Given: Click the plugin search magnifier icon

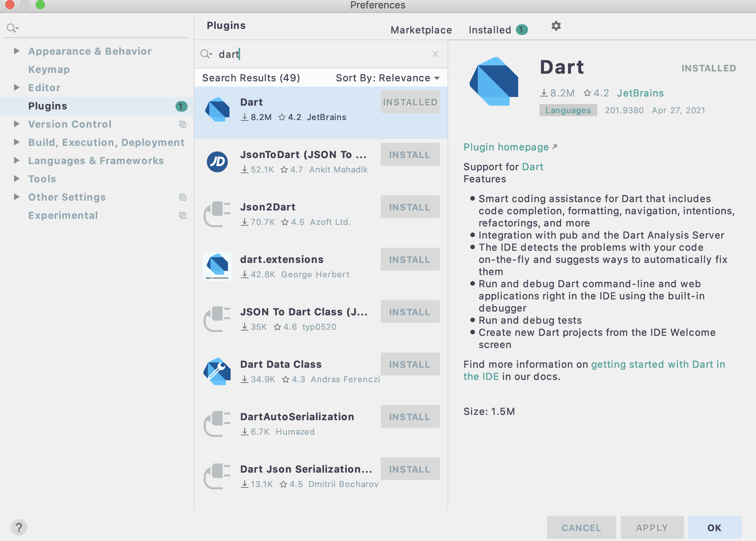Looking at the screenshot, I should [x=206, y=54].
